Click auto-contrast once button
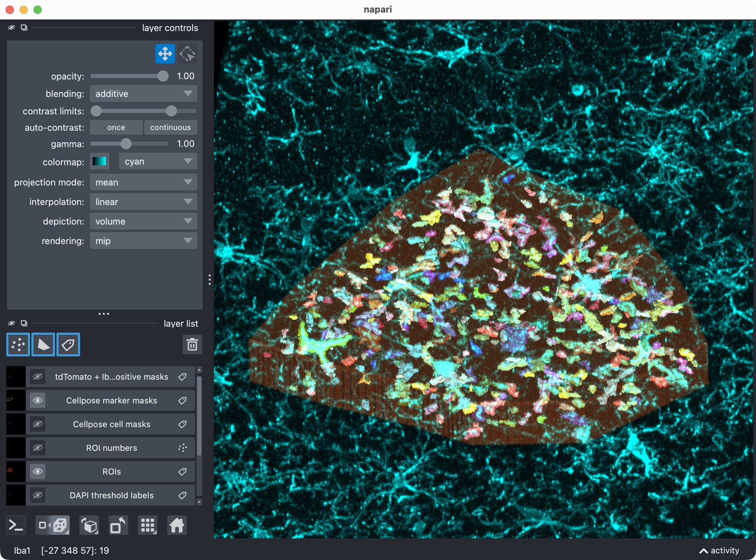 coord(116,128)
